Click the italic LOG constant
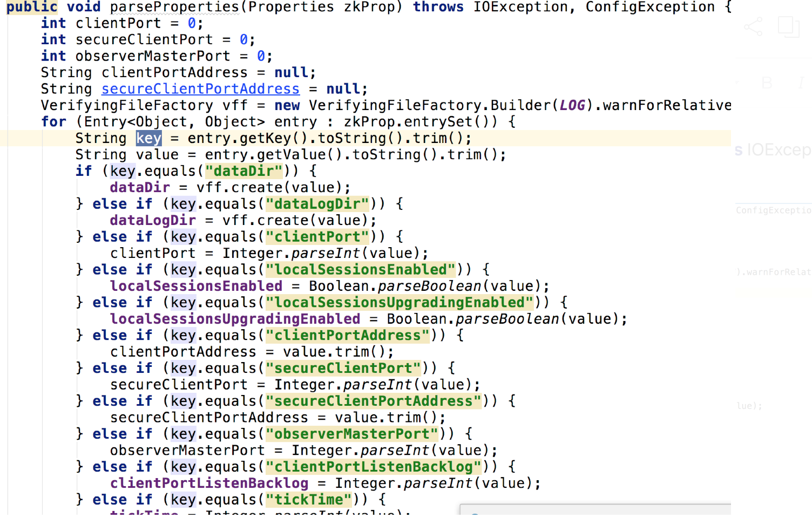The width and height of the screenshot is (812, 518). click(572, 105)
